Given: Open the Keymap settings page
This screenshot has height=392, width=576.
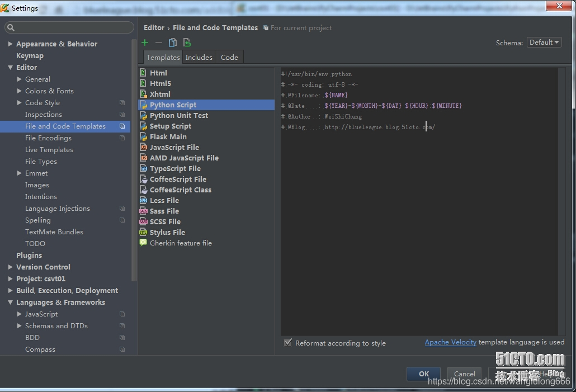Looking at the screenshot, I should click(30, 55).
